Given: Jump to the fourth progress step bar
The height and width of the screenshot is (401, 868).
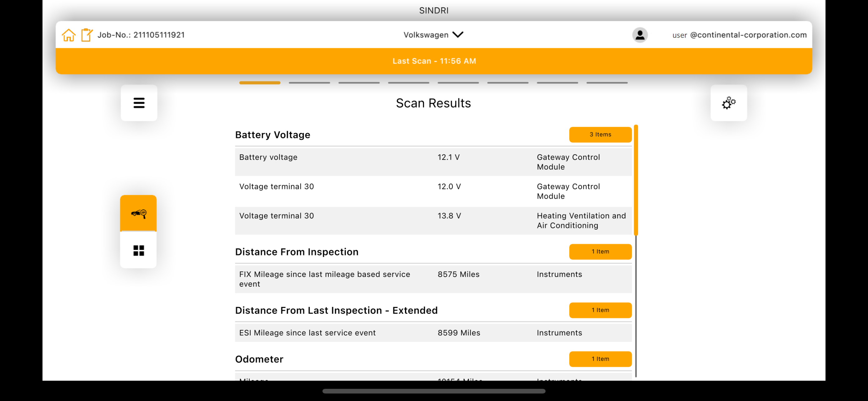Looking at the screenshot, I should point(408,82).
